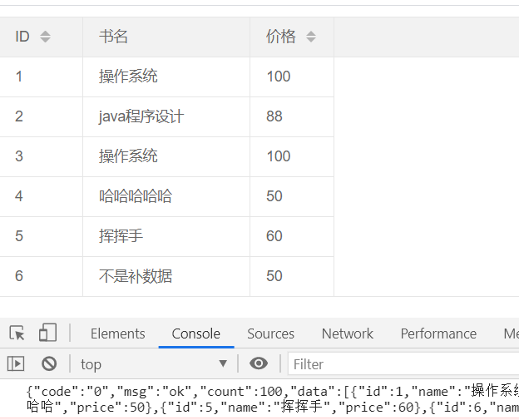Click ID cell 4
The height and width of the screenshot is (420, 519).
point(41,196)
